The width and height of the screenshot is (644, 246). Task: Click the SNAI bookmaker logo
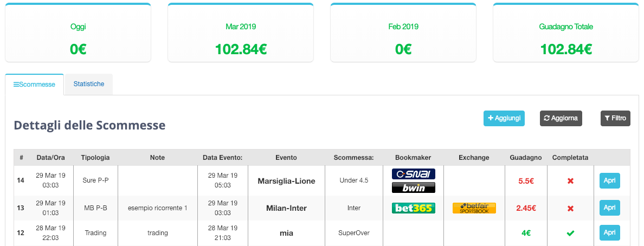click(413, 174)
